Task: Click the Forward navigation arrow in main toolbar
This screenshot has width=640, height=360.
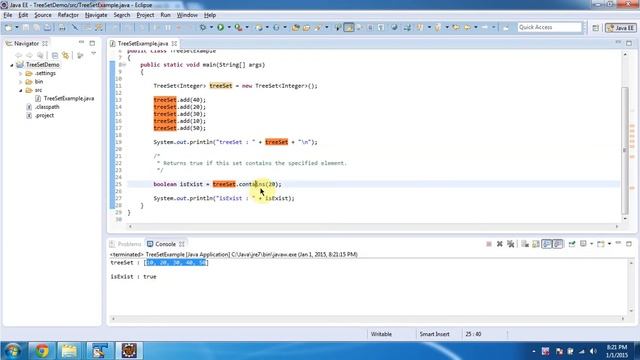Action: click(485, 27)
